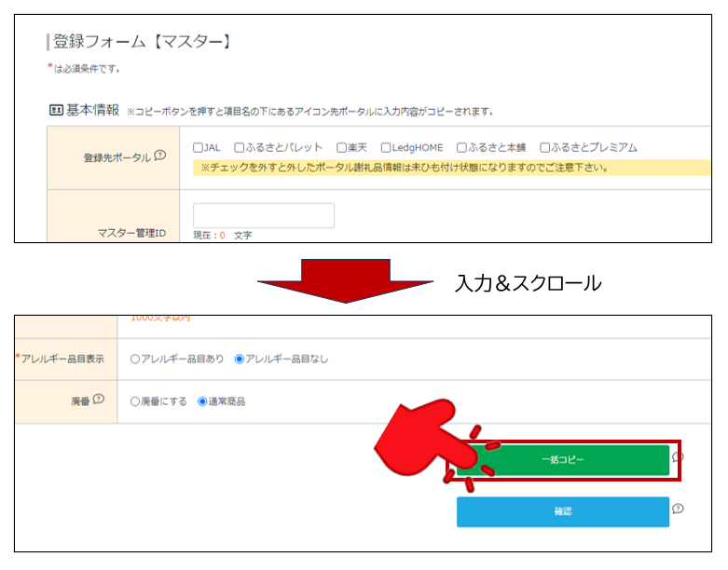
Task: Click the 基本情報 section ID-card icon
Action: point(55,110)
